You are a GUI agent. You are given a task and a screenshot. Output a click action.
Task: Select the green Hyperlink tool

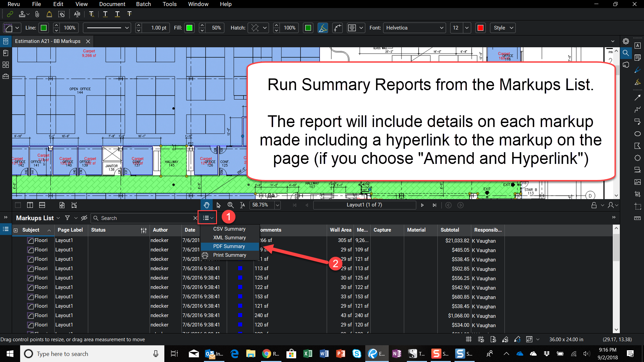pyautogui.click(x=10, y=14)
